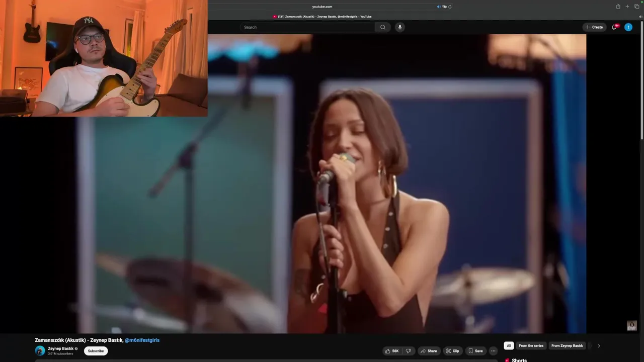Viewport: 644px width, 362px height.
Task: Select the Zamansızdık YouTube browser tab
Action: (x=322, y=17)
